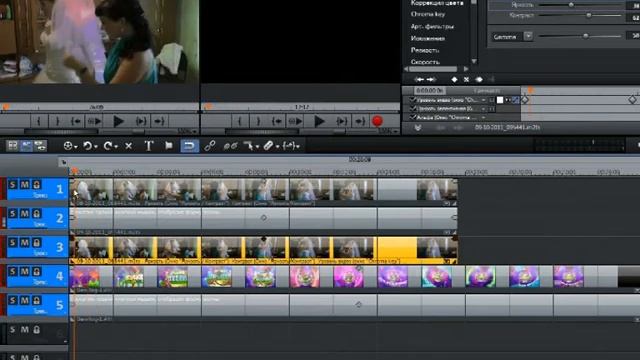Click the film reel tool icon
Screen dimensions: 640x360
68,146
